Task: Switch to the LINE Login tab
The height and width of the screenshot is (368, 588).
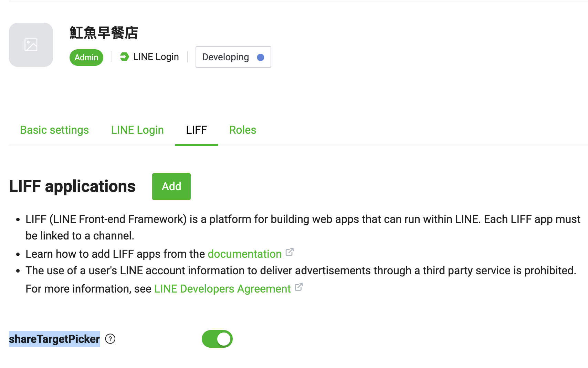Action: point(137,130)
